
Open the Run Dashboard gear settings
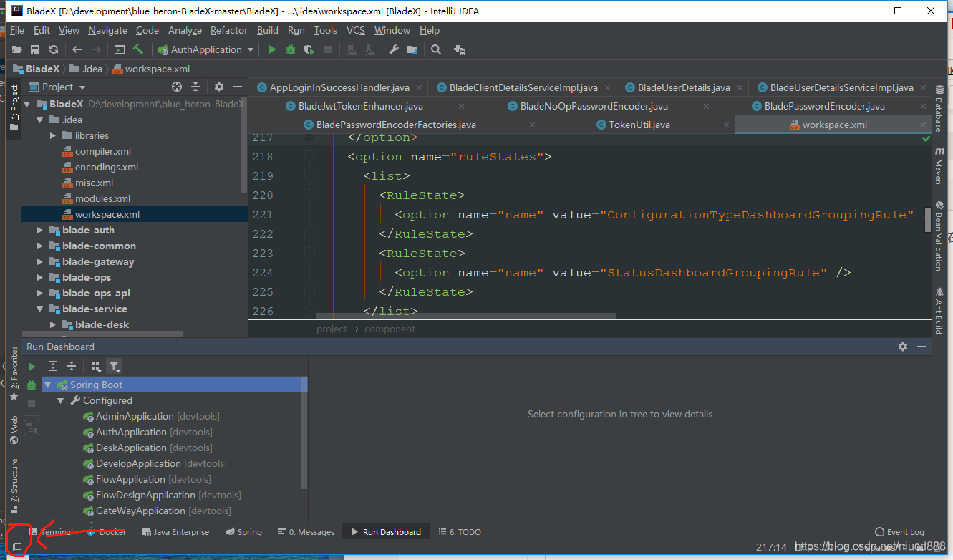click(903, 347)
